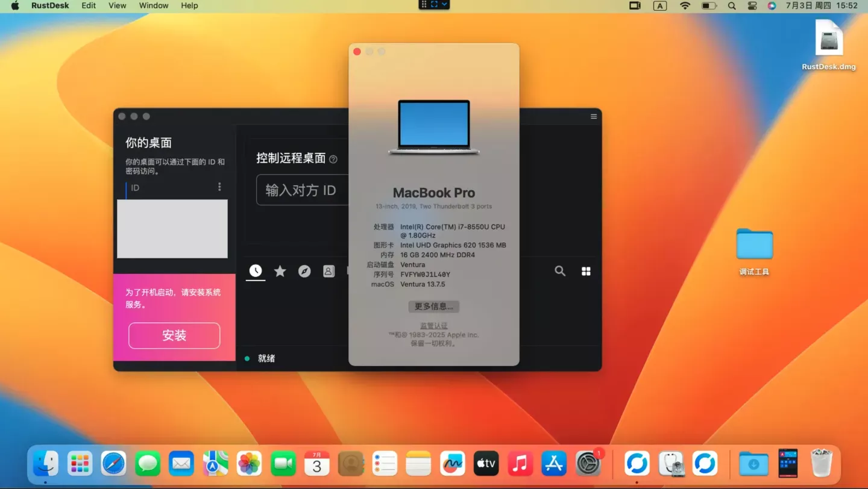Click the help question mark near 控制远程桌面
This screenshot has width=868, height=489.
pos(333,159)
